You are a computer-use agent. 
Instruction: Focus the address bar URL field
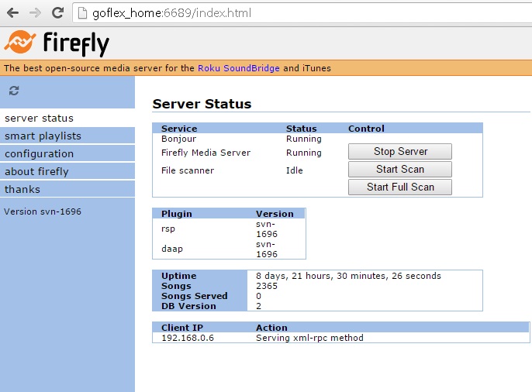click(302, 13)
